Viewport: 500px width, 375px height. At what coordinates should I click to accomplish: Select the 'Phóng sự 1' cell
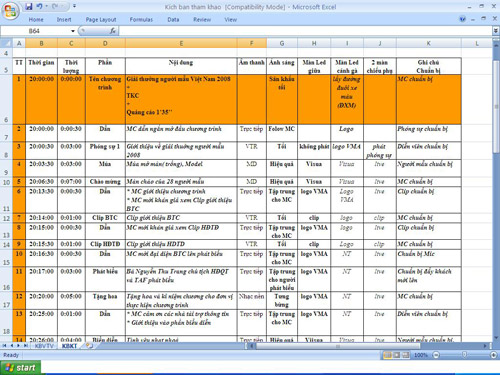105,150
